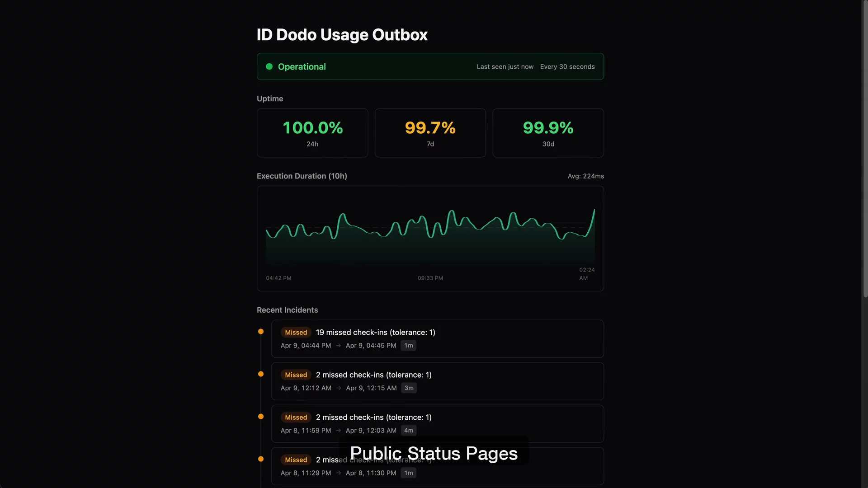Click the '3m' duration badge
The image size is (868, 488).
pos(409,388)
